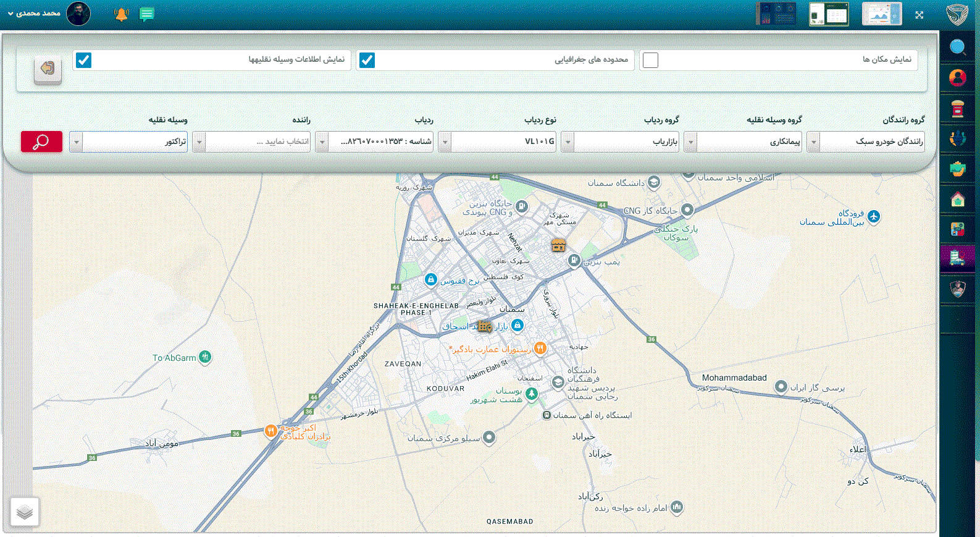Uncheck نمایش اطلاعات وسیله نقلیهها checkbox
Image resolution: width=980 pixels, height=537 pixels.
point(83,60)
